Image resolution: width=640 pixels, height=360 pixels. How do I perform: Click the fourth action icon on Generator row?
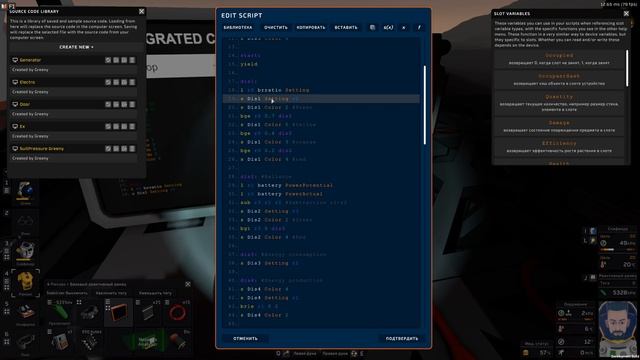[132, 60]
